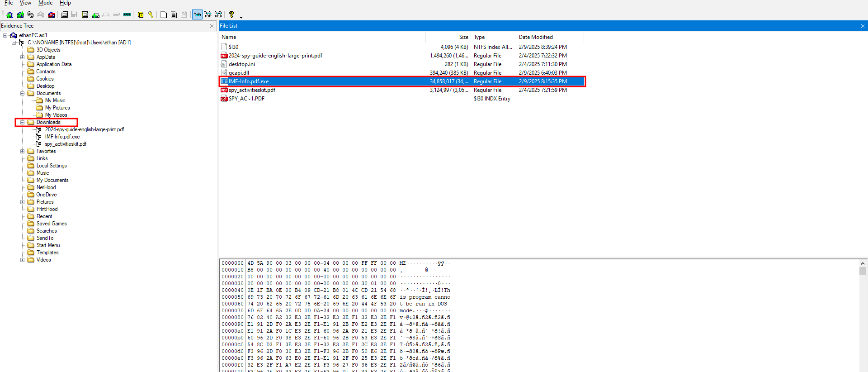Open the Mode menu
The height and width of the screenshot is (372, 868).
point(45,3)
